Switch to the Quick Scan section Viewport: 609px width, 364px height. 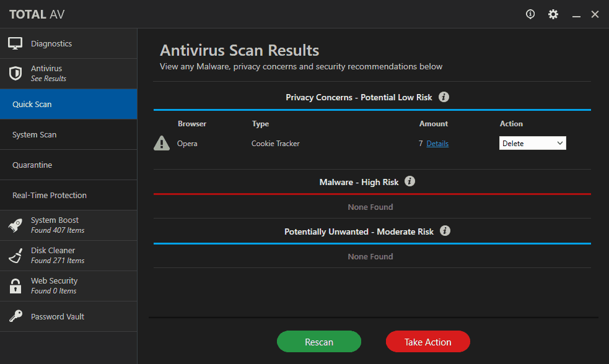pos(68,104)
